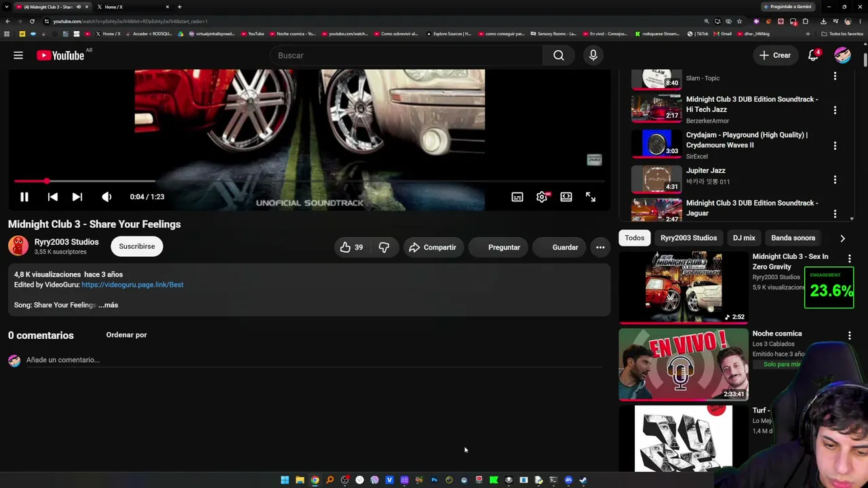Open options for Crydajam Playground playlist item
868x488 pixels.
pyautogui.click(x=835, y=146)
